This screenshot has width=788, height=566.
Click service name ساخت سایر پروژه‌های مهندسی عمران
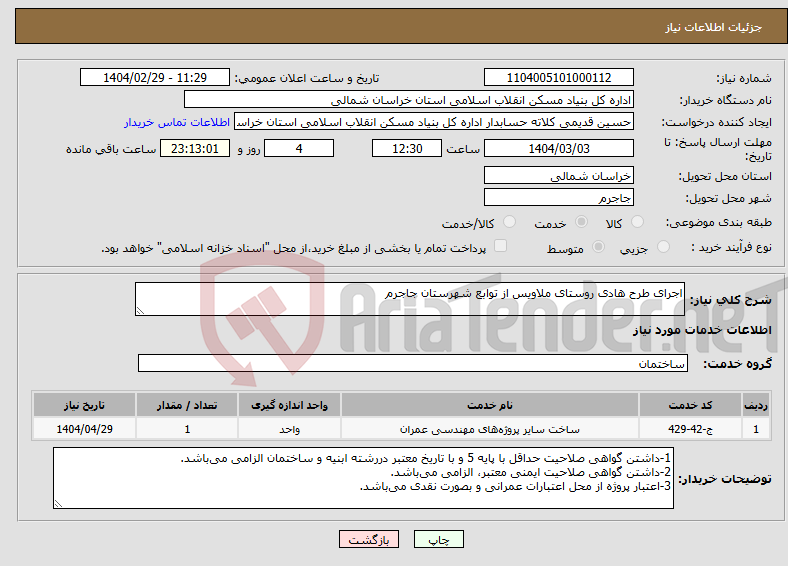click(490, 429)
